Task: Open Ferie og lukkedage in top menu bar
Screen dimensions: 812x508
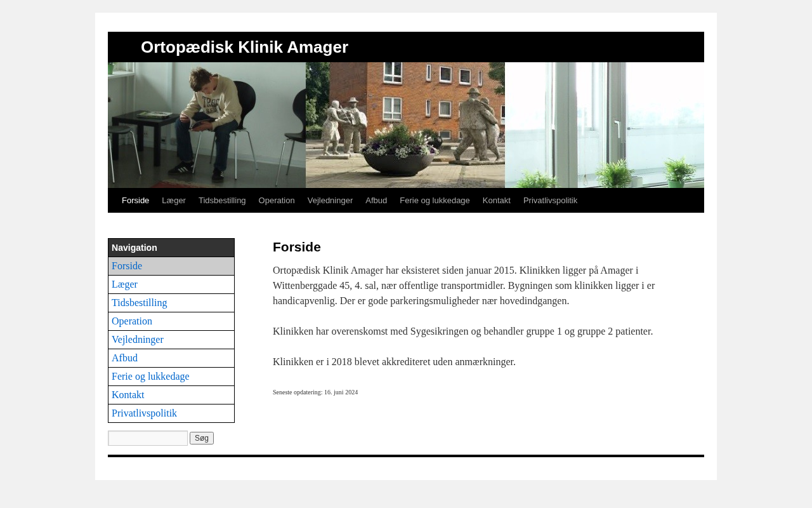Action: [x=435, y=201]
